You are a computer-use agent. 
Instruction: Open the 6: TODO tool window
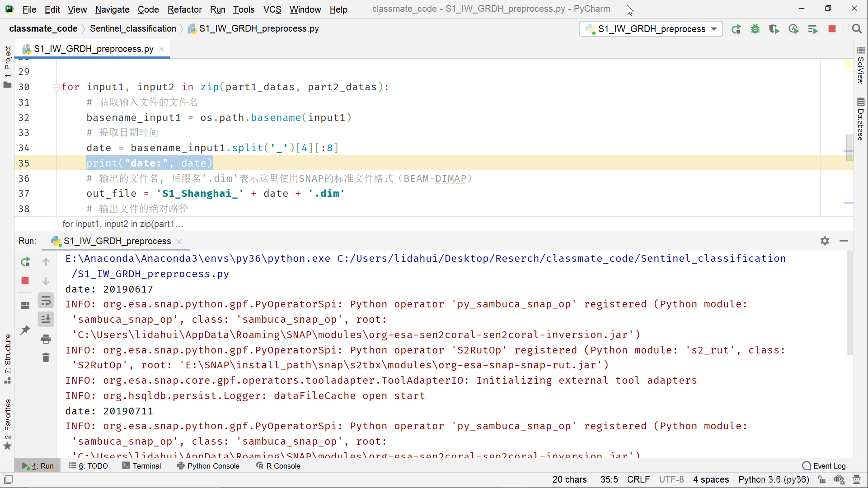click(x=89, y=466)
